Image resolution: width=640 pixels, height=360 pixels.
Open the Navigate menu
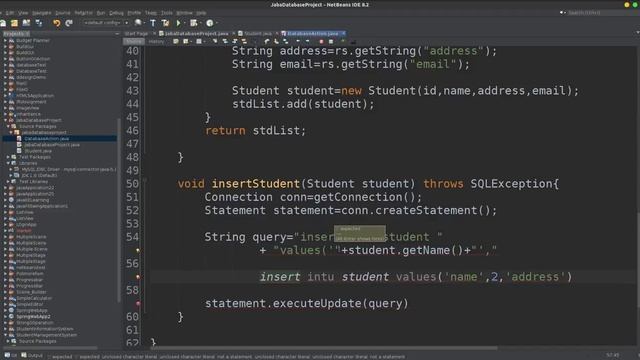(42, 13)
